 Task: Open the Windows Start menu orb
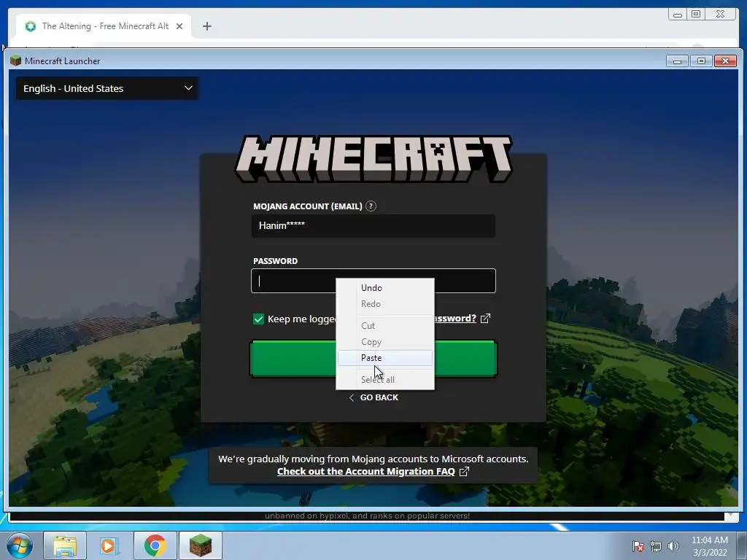[20, 545]
